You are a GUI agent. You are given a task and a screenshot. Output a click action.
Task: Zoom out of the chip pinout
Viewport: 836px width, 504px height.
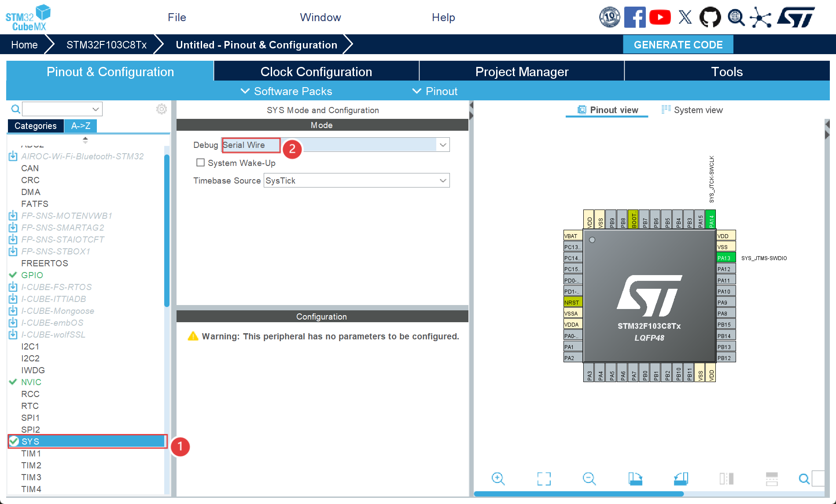tap(589, 478)
